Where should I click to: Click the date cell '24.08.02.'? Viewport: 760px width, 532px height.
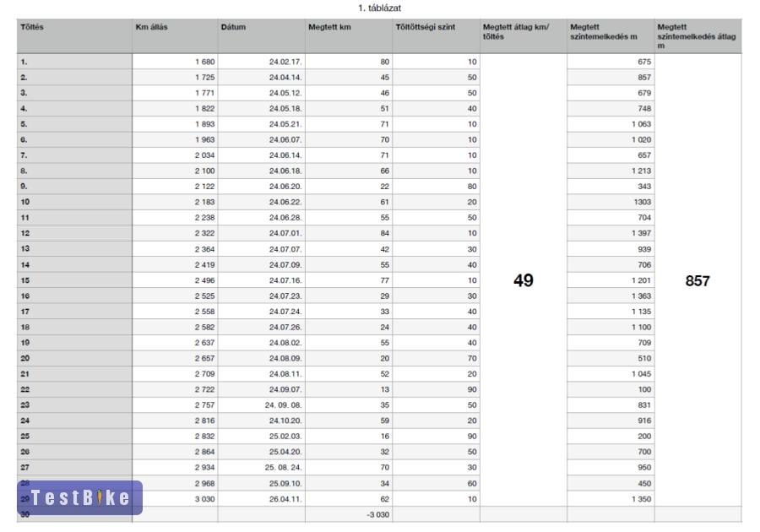click(x=262, y=343)
